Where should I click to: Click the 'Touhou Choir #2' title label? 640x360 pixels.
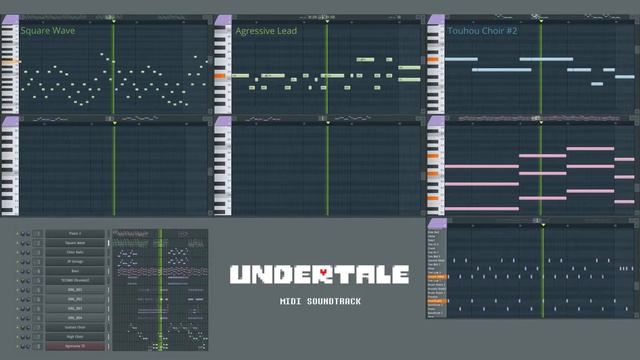click(482, 31)
